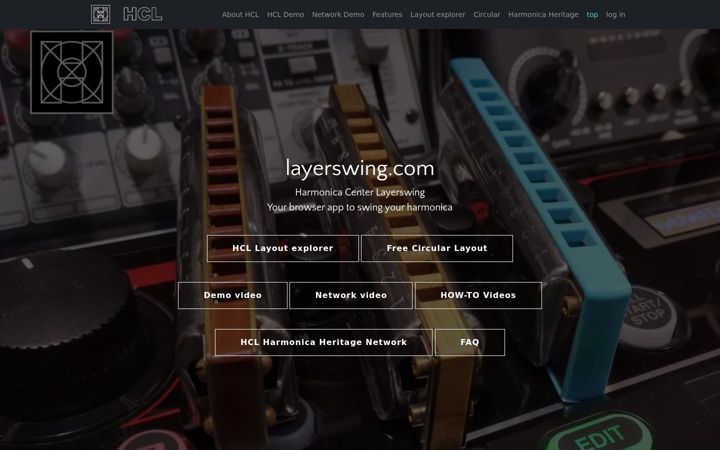The image size is (720, 450).
Task: Click the layerswing.com heading text
Action: 360,169
